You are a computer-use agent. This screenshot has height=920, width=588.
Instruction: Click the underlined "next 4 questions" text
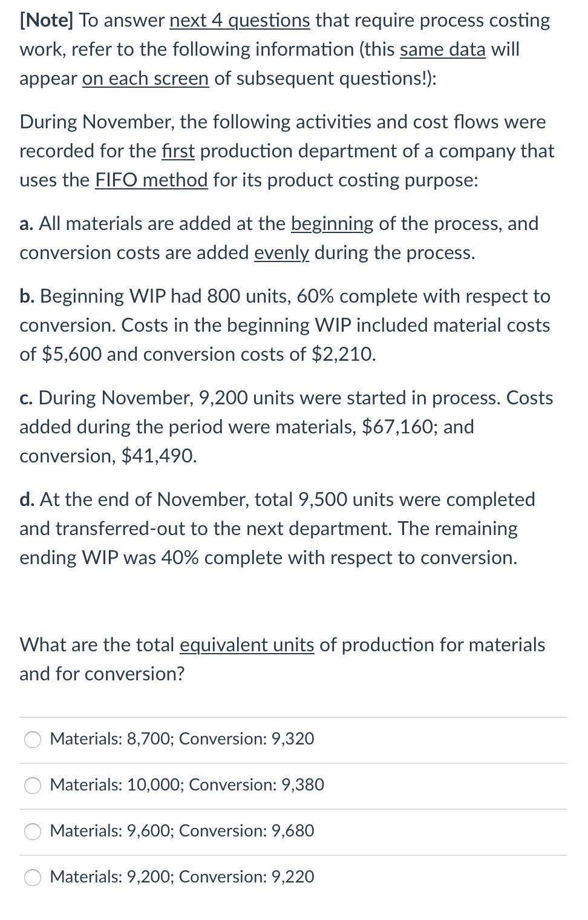240,20
